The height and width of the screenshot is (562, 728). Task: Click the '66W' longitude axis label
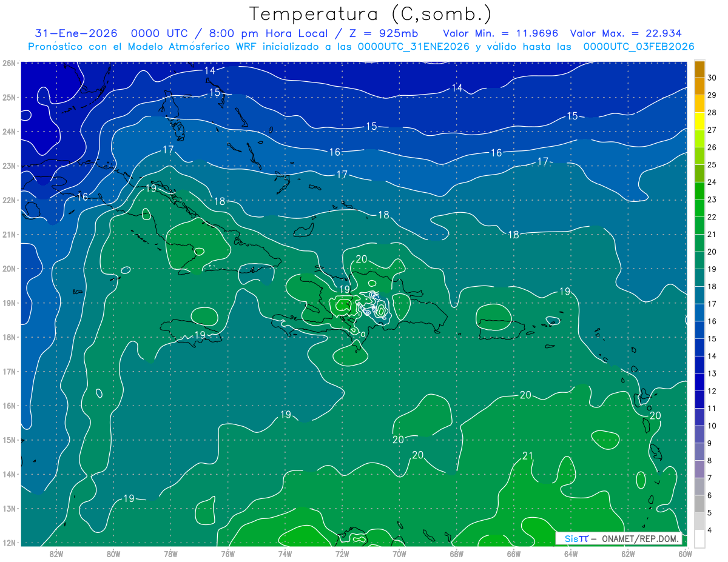[x=514, y=554]
